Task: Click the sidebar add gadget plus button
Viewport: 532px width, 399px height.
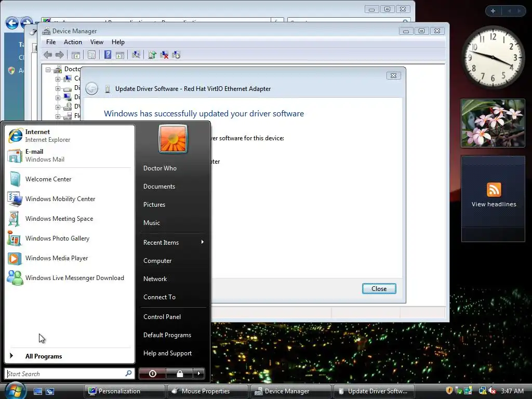Action: (493, 11)
